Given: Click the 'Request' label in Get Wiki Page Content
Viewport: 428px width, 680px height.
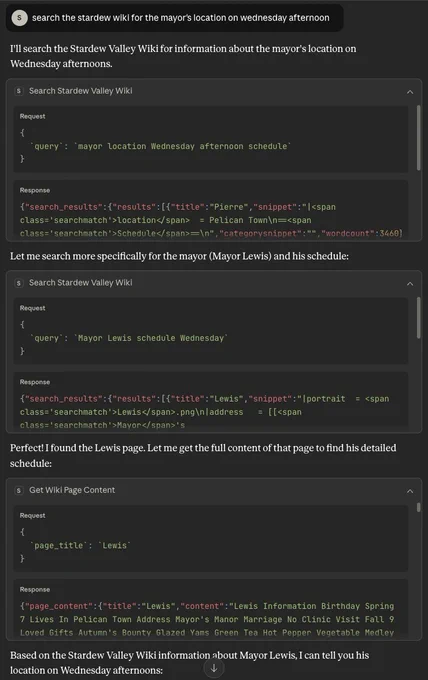Looking at the screenshot, I should click(33, 516).
